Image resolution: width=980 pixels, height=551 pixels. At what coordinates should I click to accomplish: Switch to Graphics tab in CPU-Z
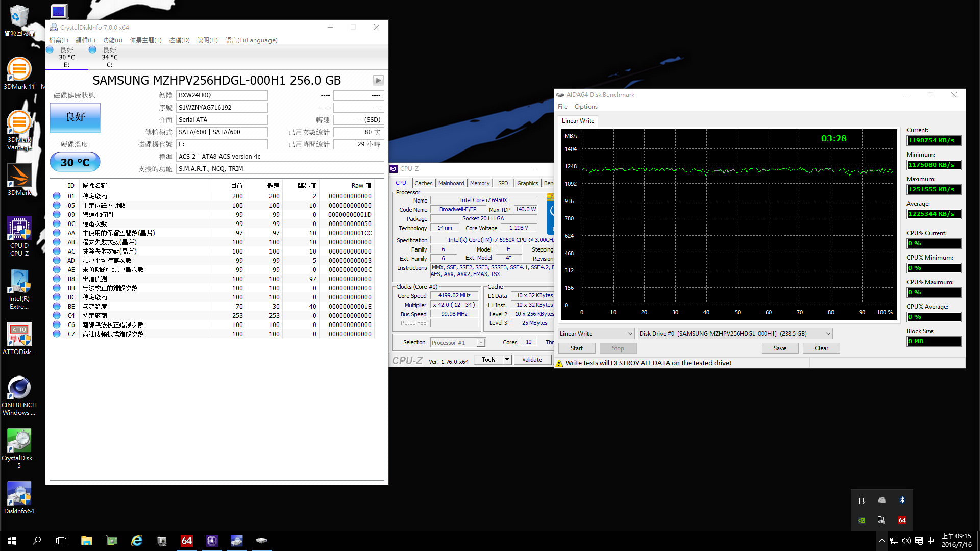[x=527, y=183]
